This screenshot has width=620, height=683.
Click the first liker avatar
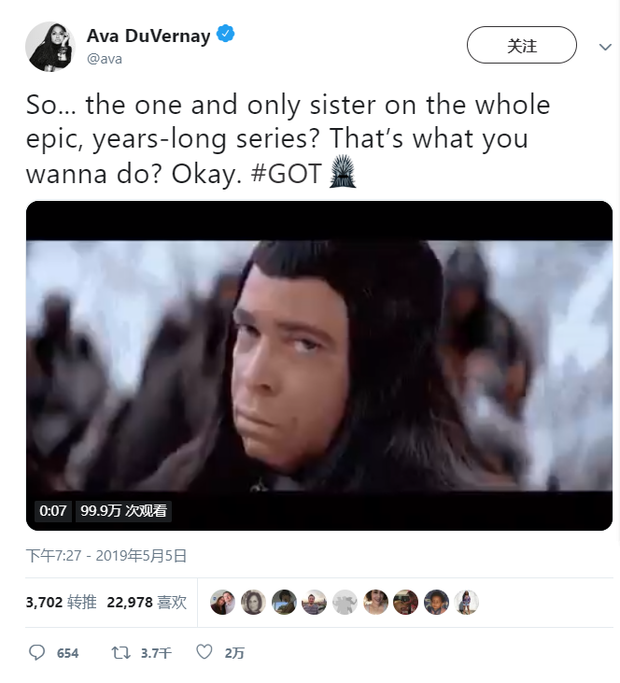click(222, 602)
